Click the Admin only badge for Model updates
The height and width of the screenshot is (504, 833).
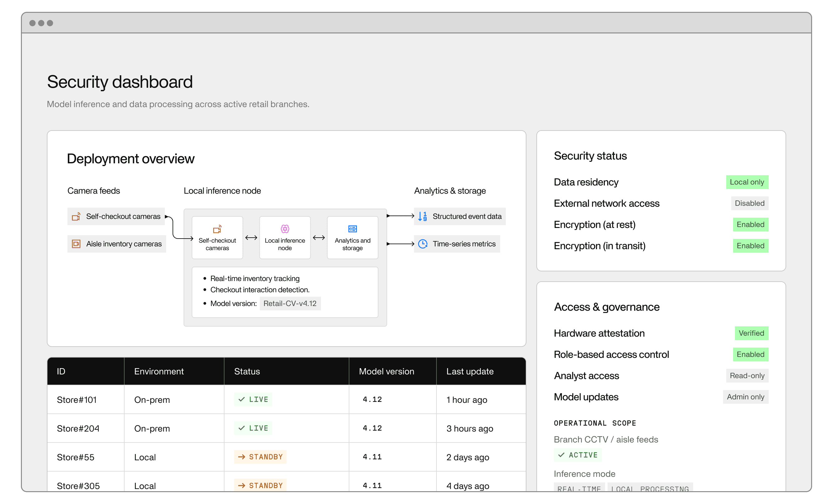click(x=746, y=397)
